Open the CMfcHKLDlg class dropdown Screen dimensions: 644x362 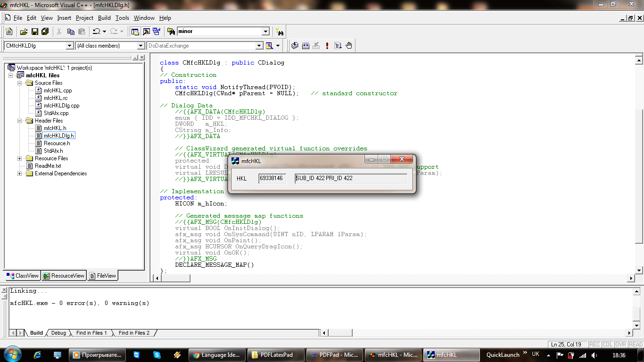click(x=70, y=46)
